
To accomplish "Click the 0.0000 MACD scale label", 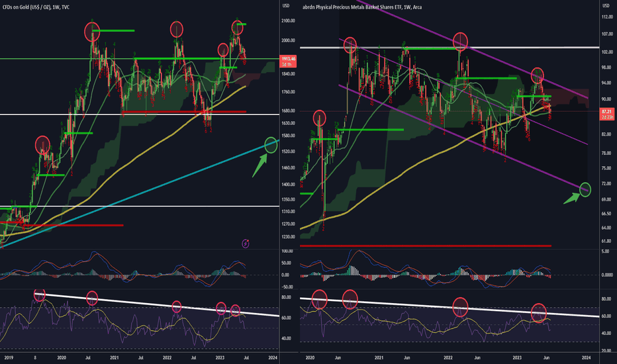I will pos(607,275).
